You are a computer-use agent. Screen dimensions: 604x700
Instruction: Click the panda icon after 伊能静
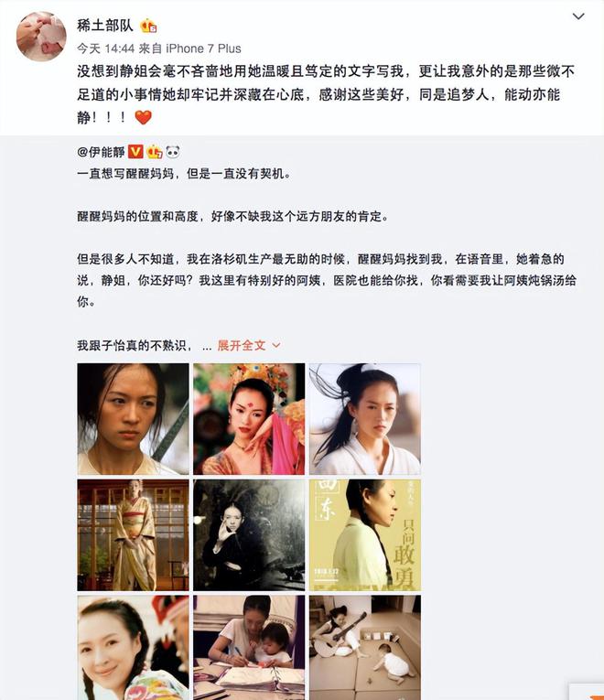click(x=173, y=152)
